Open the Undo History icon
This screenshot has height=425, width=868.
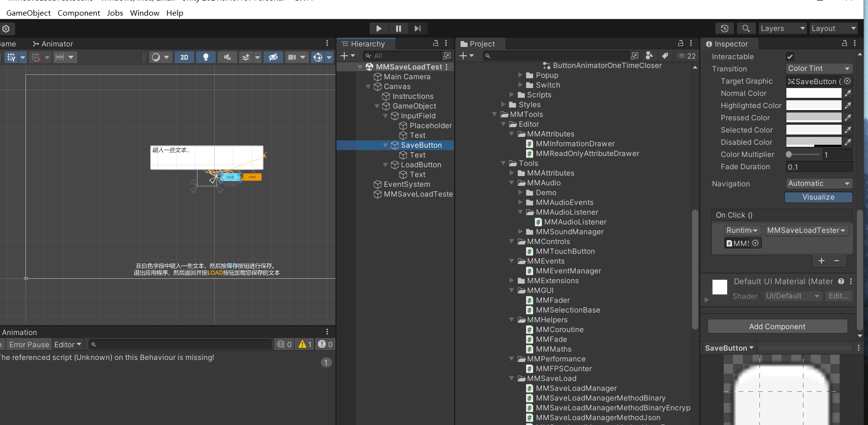tap(725, 28)
